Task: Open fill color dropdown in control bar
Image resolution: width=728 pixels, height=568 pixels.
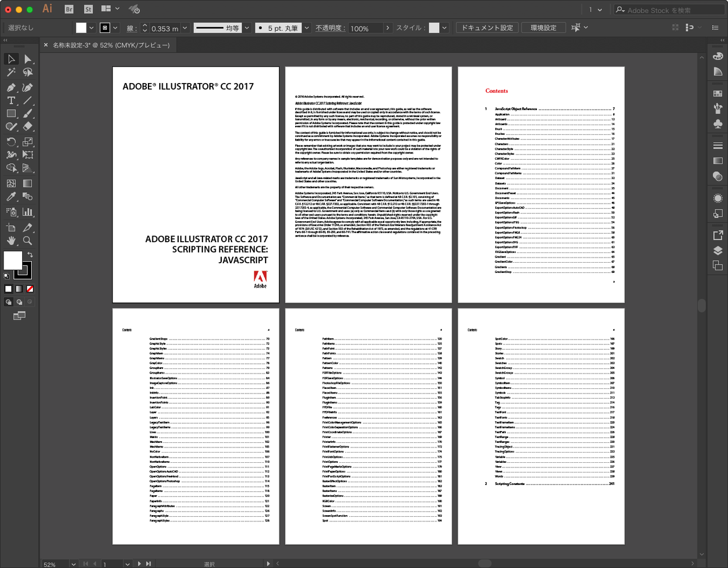Action: [91, 28]
